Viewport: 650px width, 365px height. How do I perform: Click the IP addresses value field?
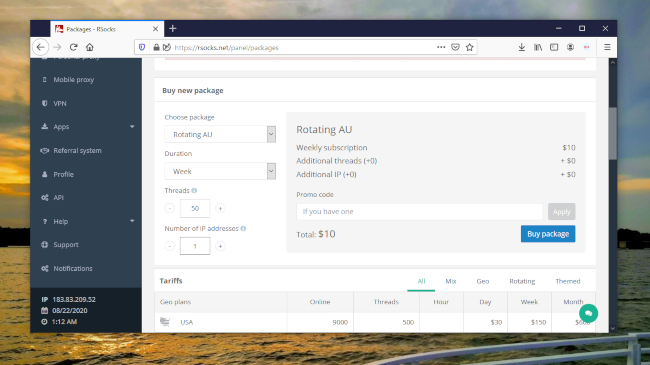click(195, 246)
